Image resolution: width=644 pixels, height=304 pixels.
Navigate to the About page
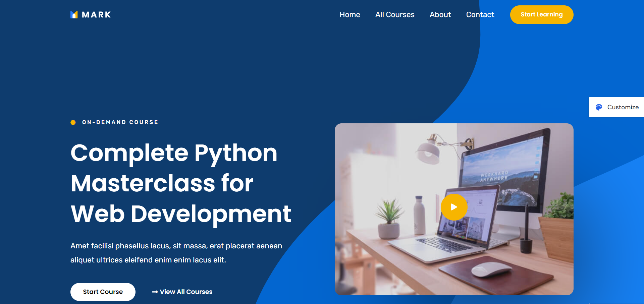pos(440,15)
